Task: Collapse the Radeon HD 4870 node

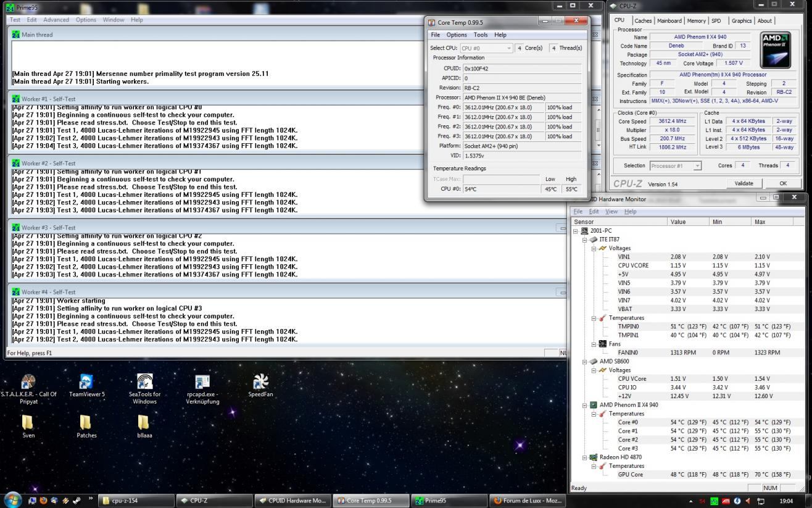Action: [x=585, y=457]
